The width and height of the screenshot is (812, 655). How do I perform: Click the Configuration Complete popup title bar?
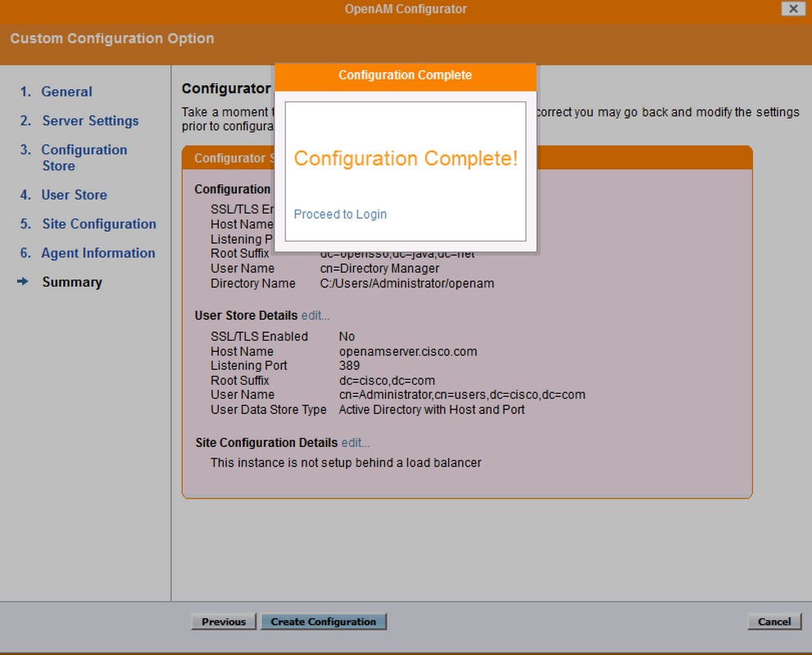[405, 75]
